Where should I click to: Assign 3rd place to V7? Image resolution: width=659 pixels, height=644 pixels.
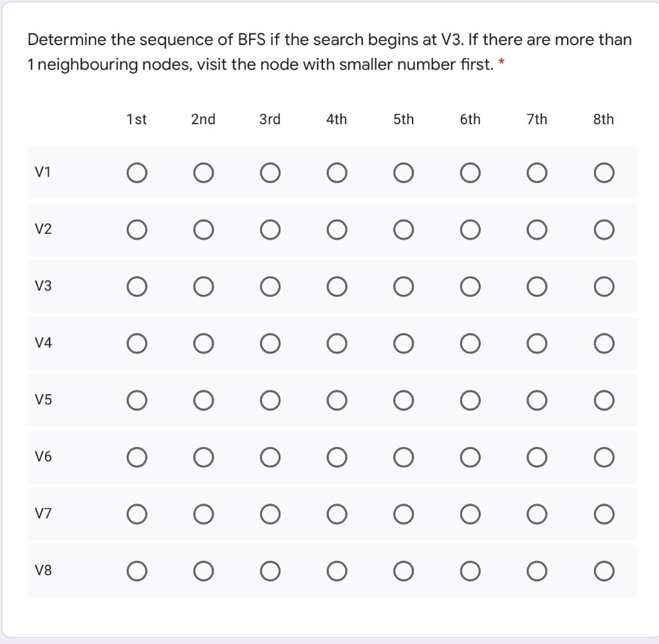270,514
